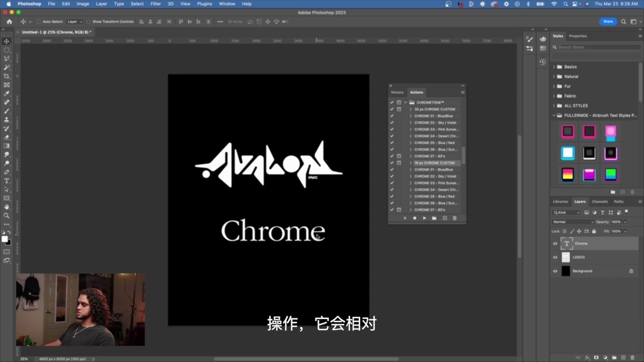Create a new action
The height and width of the screenshot is (362, 644).
coord(444,218)
